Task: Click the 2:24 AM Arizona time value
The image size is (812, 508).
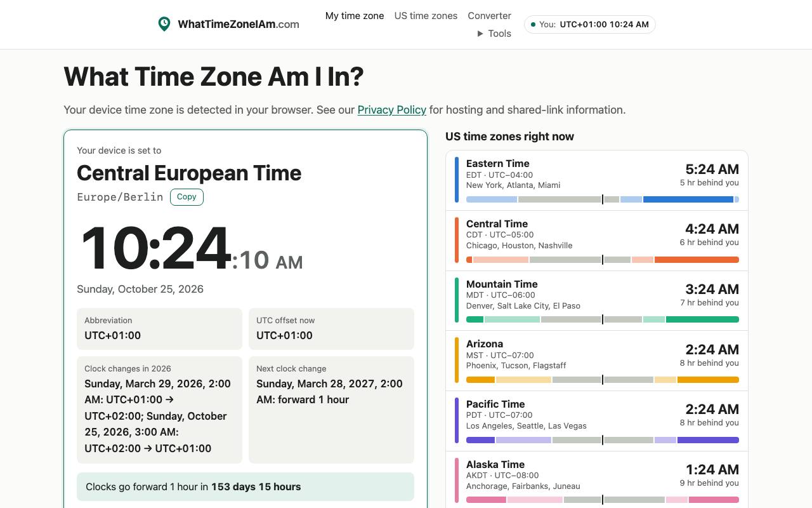Action: (x=712, y=349)
